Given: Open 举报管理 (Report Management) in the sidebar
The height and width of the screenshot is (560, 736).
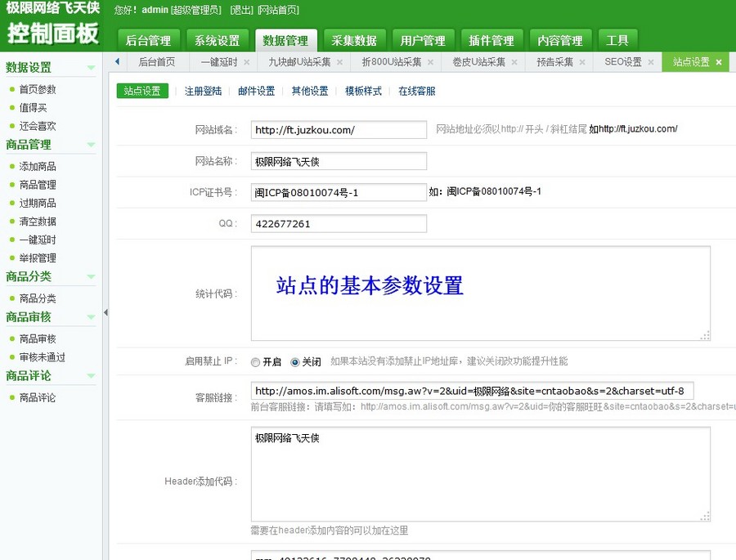Looking at the screenshot, I should coord(38,257).
